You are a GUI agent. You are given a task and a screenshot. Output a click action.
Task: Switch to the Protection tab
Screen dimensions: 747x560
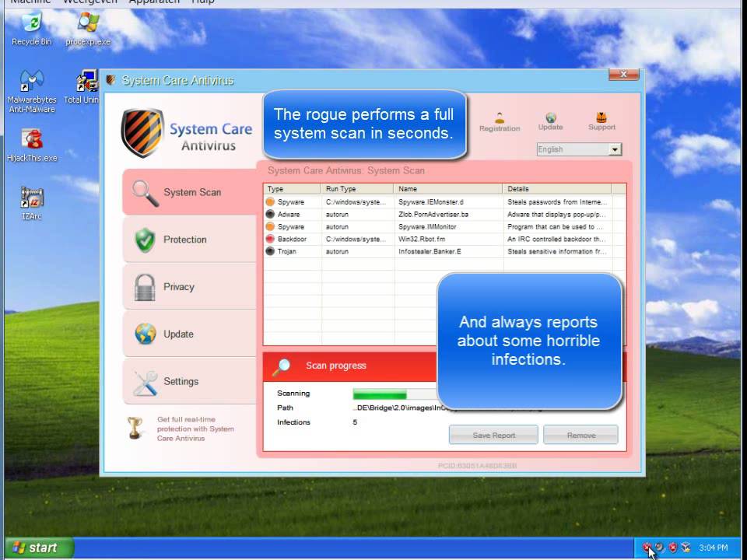pyautogui.click(x=189, y=240)
